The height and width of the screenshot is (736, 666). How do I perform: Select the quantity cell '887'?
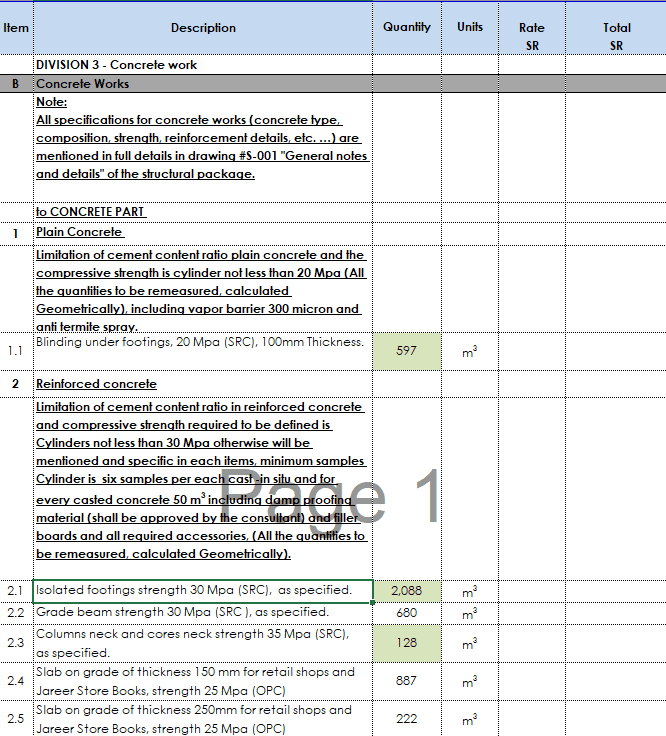407,681
